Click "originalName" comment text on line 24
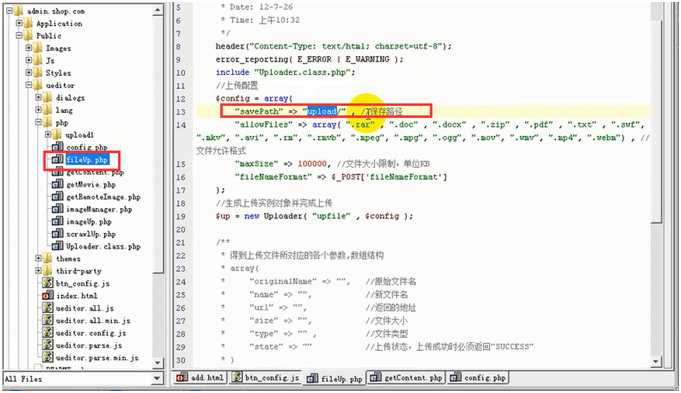The width and height of the screenshot is (681, 393). [283, 281]
